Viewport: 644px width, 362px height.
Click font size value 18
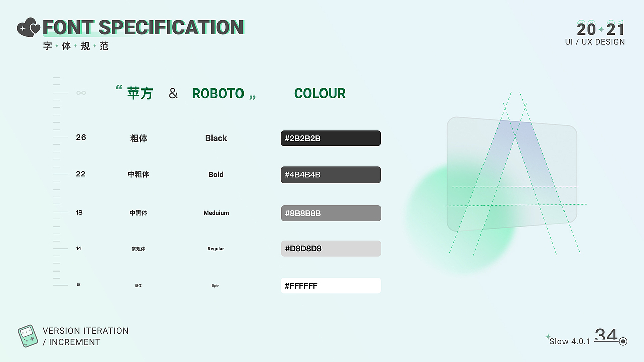79,212
